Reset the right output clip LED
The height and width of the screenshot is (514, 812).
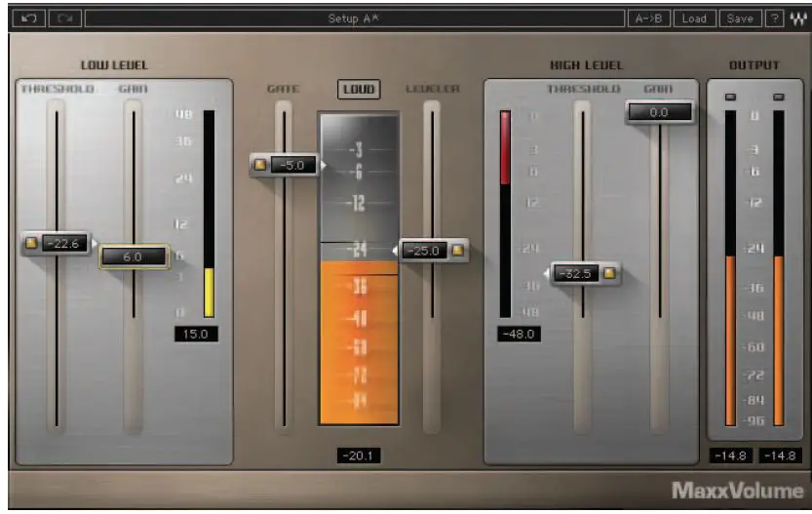pos(778,97)
